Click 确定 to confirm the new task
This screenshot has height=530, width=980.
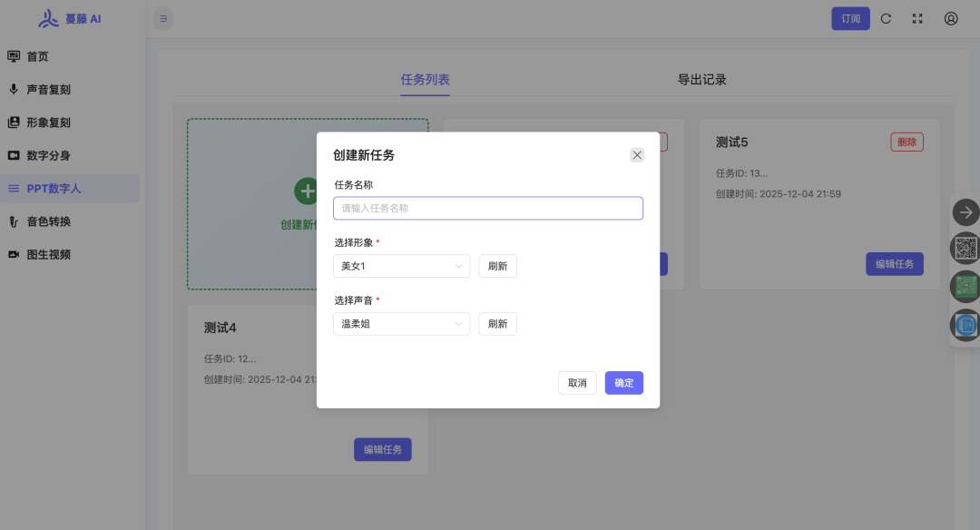point(623,382)
